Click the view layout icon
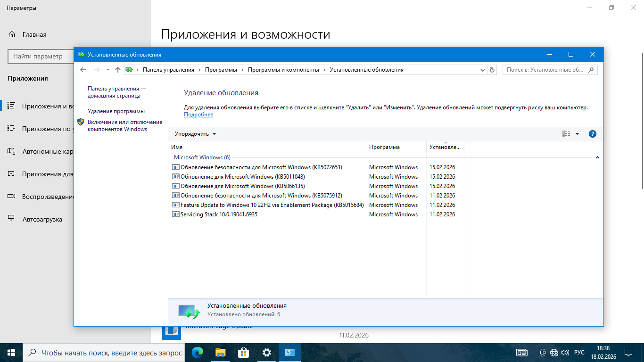This screenshot has height=362, width=644. [x=566, y=134]
